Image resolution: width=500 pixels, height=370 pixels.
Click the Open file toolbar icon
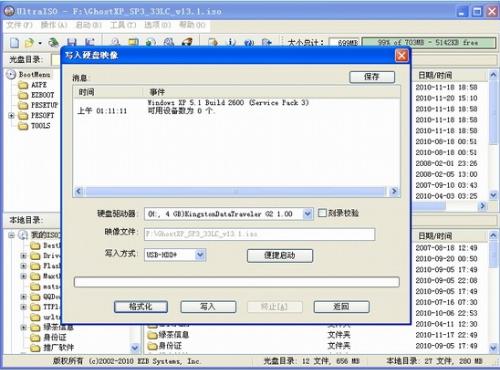click(30, 43)
